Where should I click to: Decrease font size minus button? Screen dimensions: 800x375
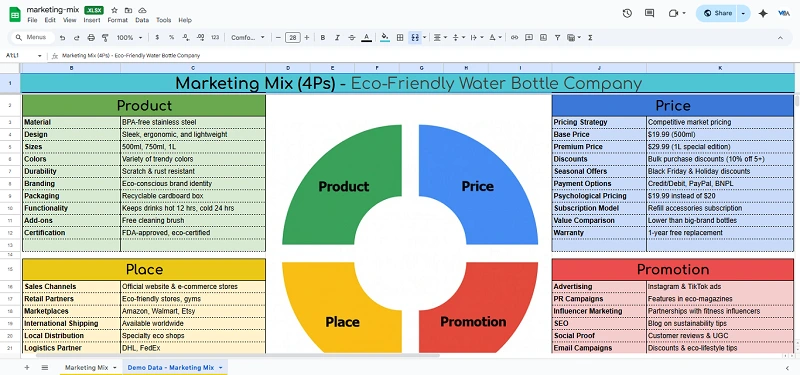pos(278,38)
